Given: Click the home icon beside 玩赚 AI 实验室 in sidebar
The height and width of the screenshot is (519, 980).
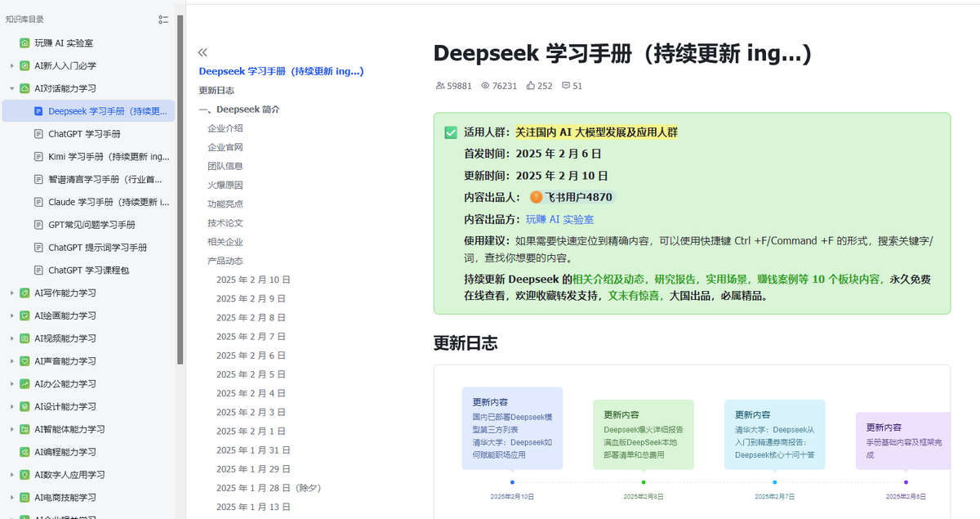Looking at the screenshot, I should tap(24, 43).
